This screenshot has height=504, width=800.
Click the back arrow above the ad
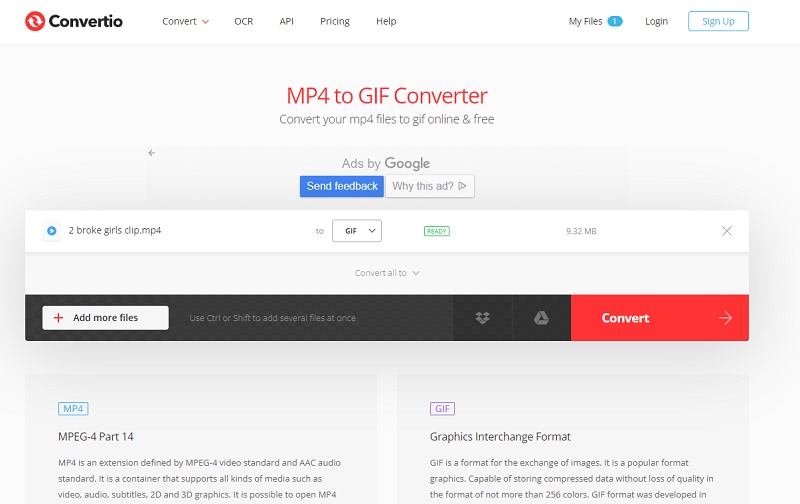[152, 153]
